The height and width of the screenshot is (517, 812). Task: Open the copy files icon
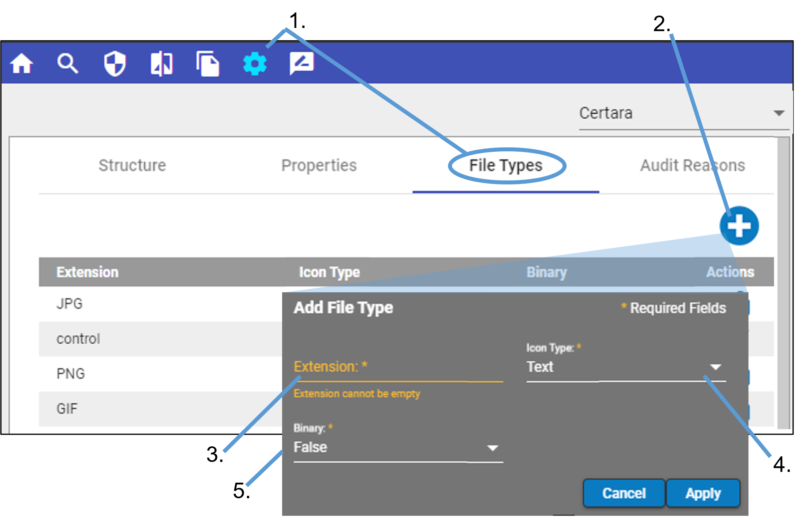(208, 64)
